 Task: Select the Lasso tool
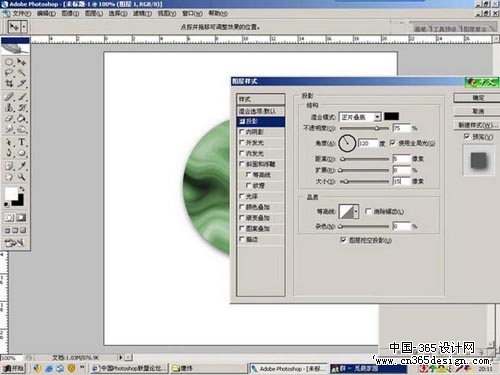9,72
